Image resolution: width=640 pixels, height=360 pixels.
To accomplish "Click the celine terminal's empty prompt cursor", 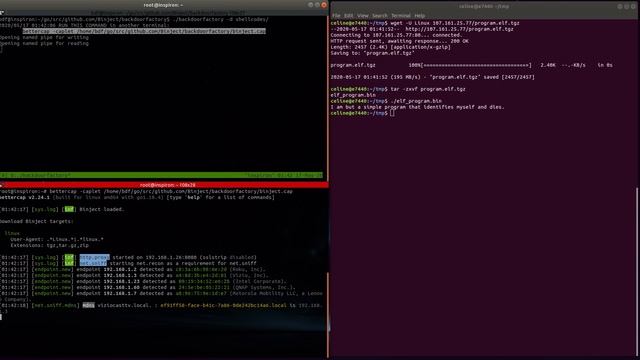I will pyautogui.click(x=392, y=113).
